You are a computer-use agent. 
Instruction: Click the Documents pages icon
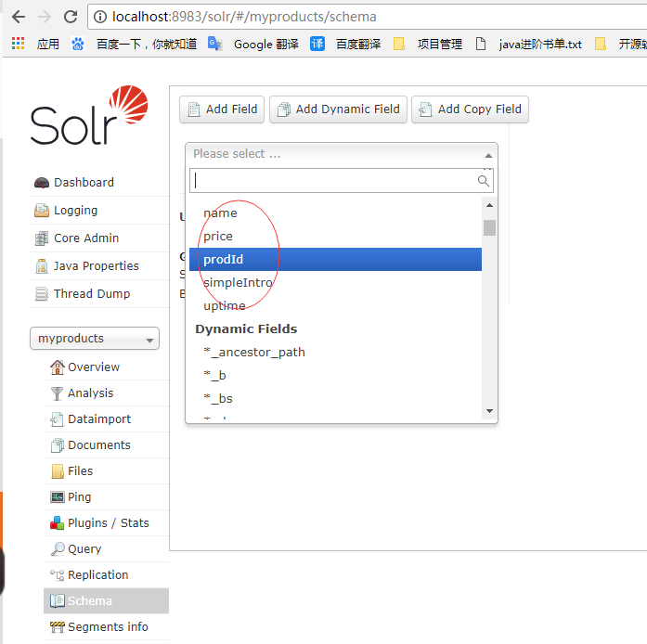point(57,445)
